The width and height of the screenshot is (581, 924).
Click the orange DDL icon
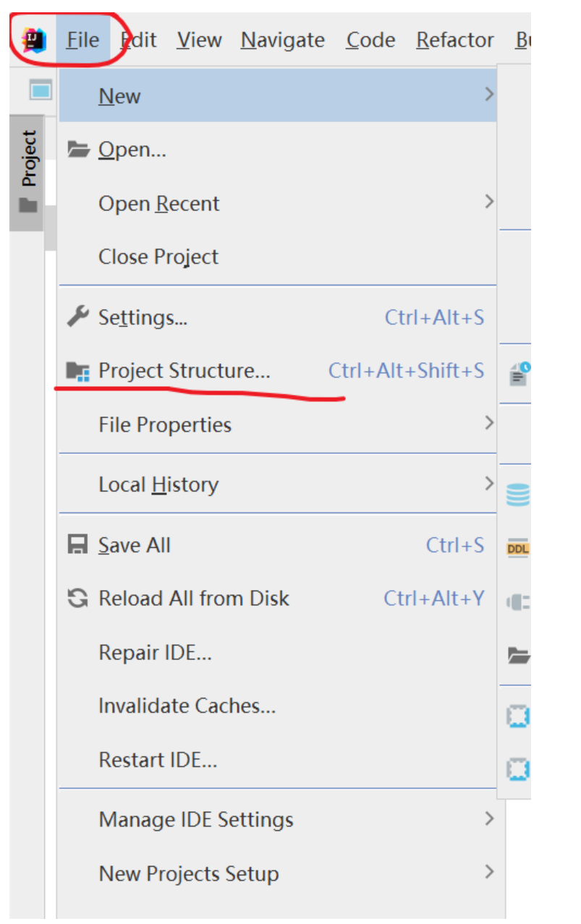pos(518,548)
